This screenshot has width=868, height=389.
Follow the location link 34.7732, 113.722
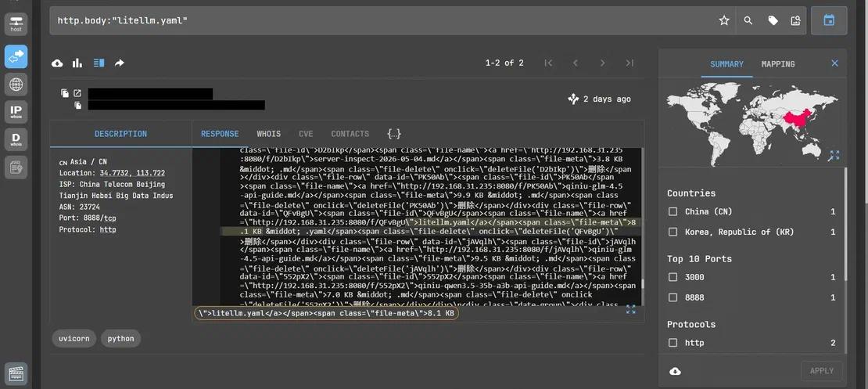132,173
